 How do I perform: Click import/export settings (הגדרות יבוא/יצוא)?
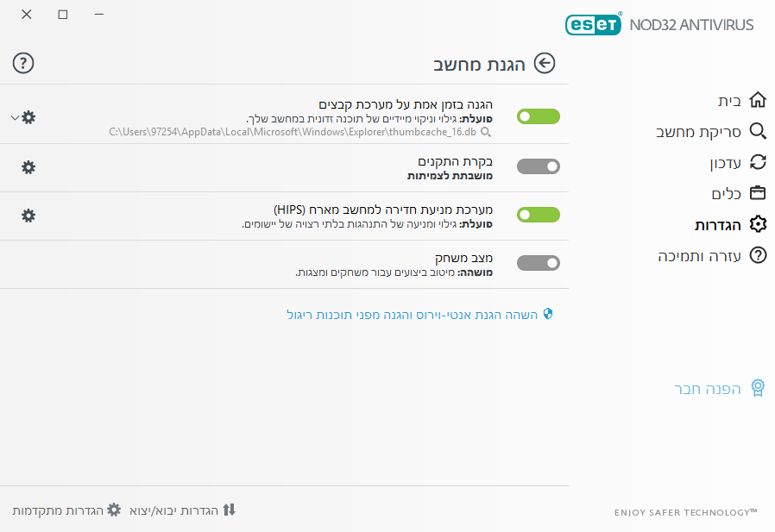pos(182,510)
